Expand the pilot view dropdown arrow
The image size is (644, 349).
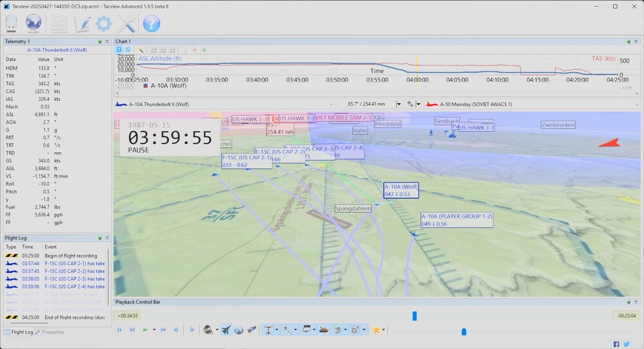point(217,330)
